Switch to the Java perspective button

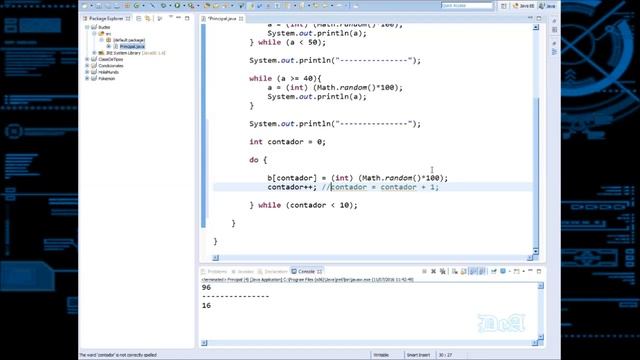(547, 6)
